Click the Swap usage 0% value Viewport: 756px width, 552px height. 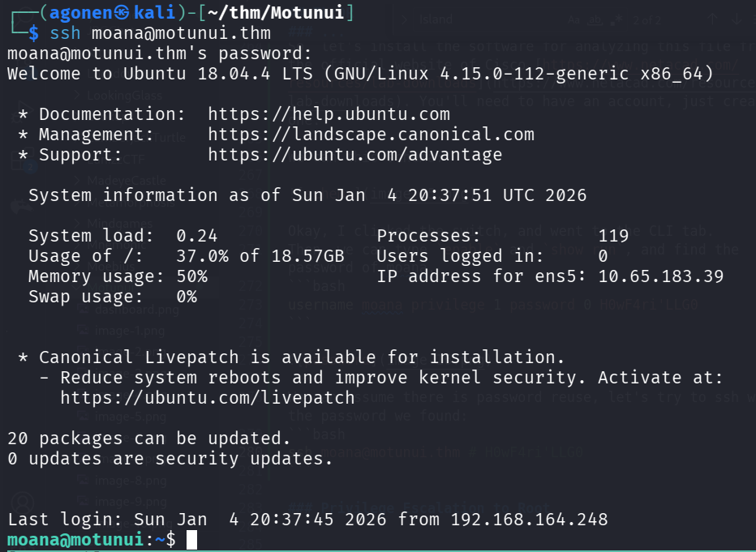pyautogui.click(x=186, y=297)
